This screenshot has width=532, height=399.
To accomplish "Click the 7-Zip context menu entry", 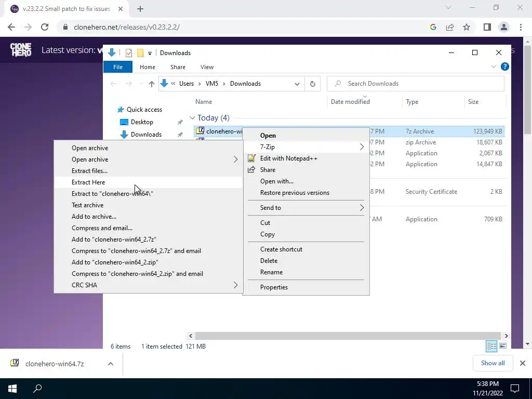I will click(x=306, y=147).
